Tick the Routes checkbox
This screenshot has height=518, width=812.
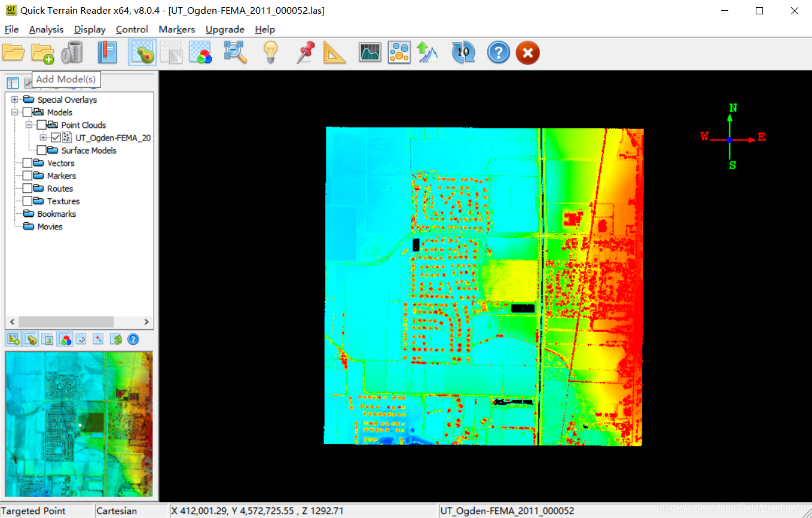pos(28,188)
